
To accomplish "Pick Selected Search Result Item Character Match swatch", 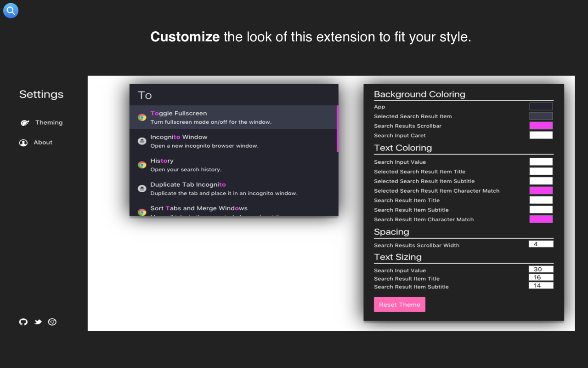I will tap(541, 190).
